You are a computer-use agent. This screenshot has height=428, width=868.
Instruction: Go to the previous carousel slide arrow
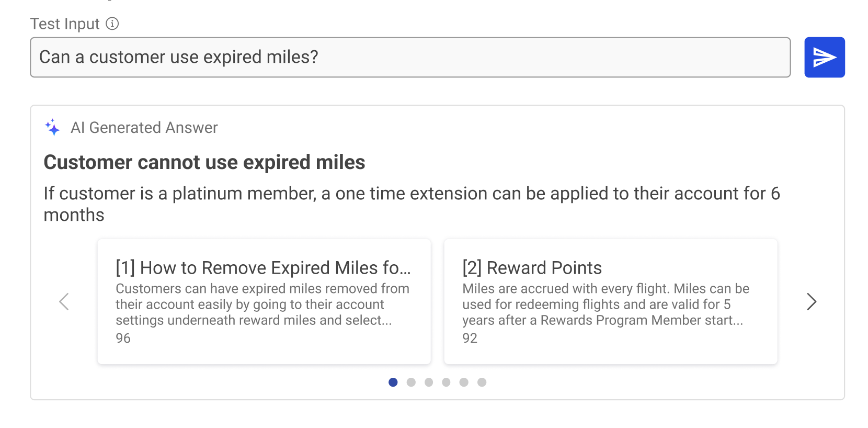pyautogui.click(x=64, y=301)
